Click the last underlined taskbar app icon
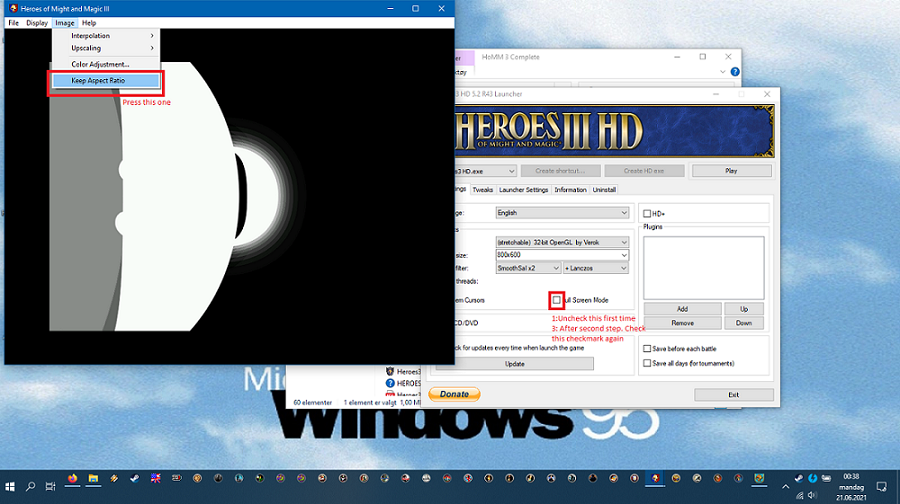 [x=759, y=478]
